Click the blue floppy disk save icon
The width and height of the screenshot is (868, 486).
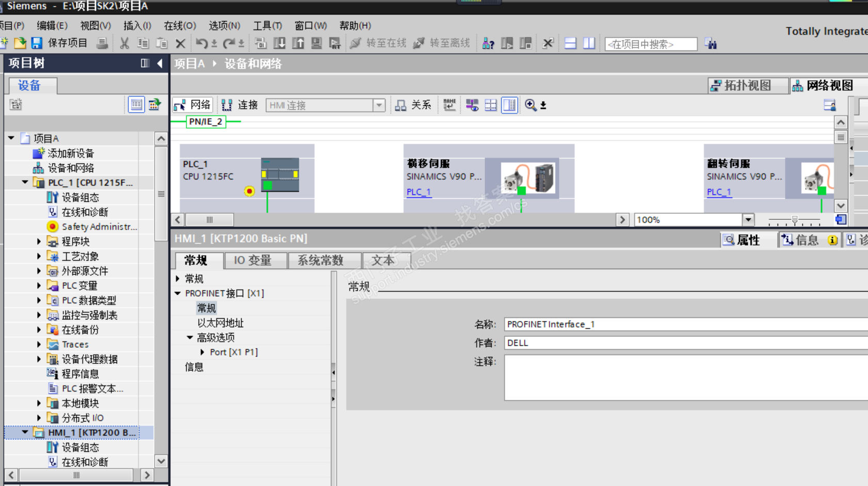pos(37,43)
